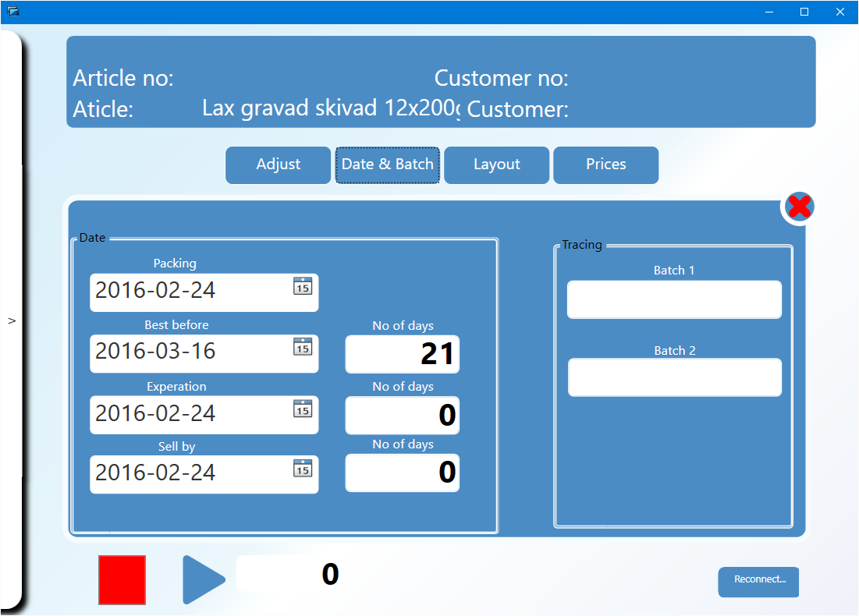
Task: Click the application icon in title bar
Action: point(13,12)
